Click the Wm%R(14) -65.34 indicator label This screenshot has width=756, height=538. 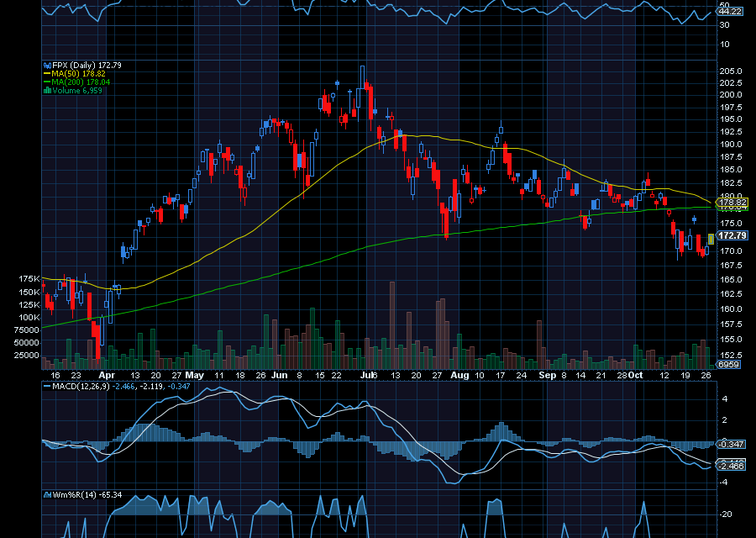coord(87,495)
